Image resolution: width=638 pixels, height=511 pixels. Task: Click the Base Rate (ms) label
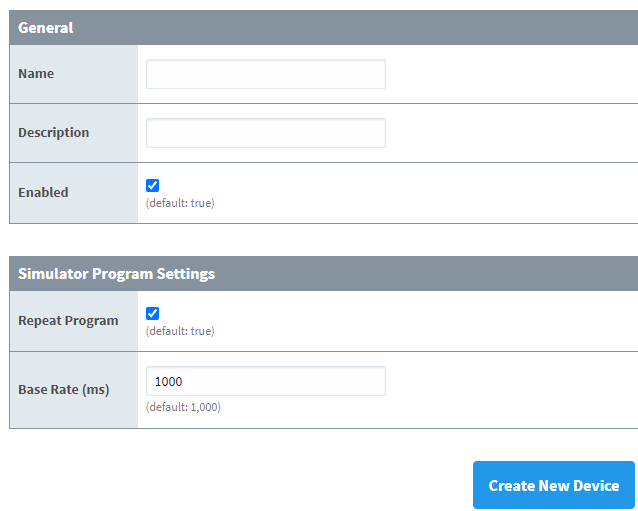[x=63, y=389]
